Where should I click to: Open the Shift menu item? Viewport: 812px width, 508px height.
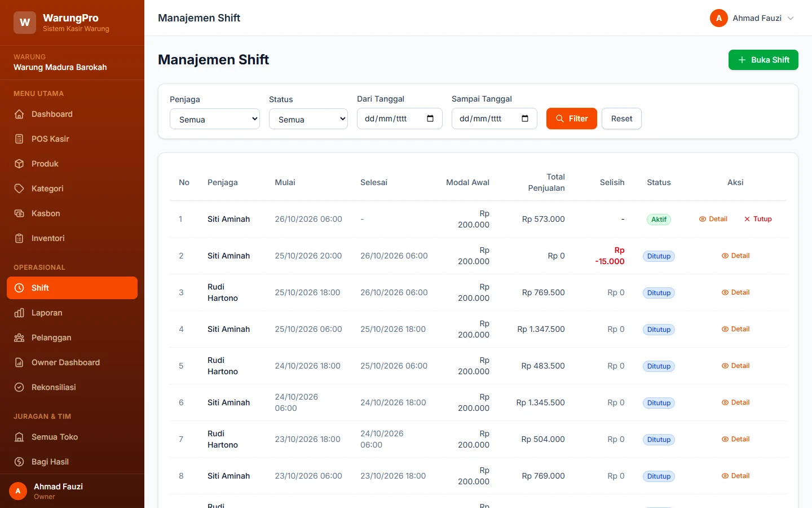point(72,288)
